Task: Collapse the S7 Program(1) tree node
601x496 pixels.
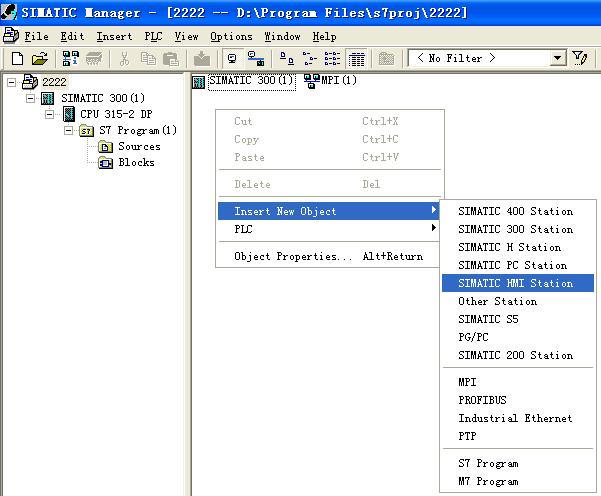Action: pos(68,130)
